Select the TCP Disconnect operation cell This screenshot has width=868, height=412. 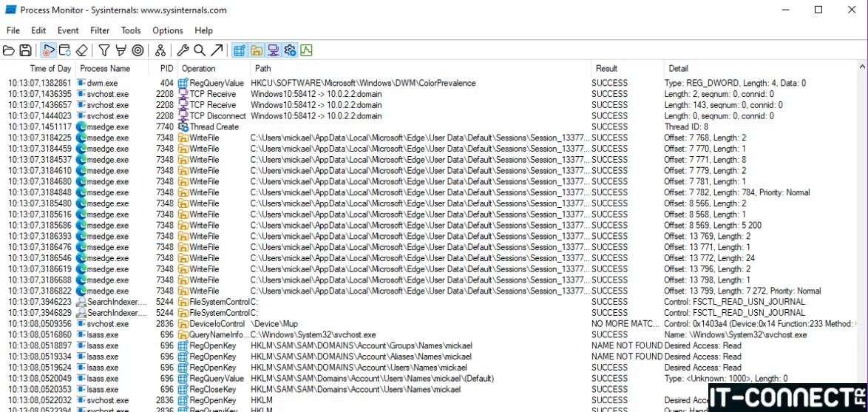point(217,115)
